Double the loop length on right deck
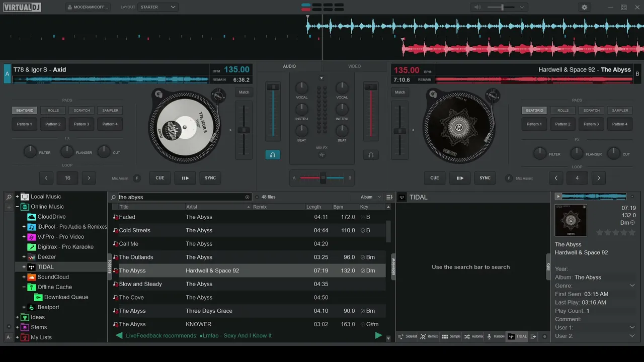Viewport: 644px width, 362px height. coord(598,178)
